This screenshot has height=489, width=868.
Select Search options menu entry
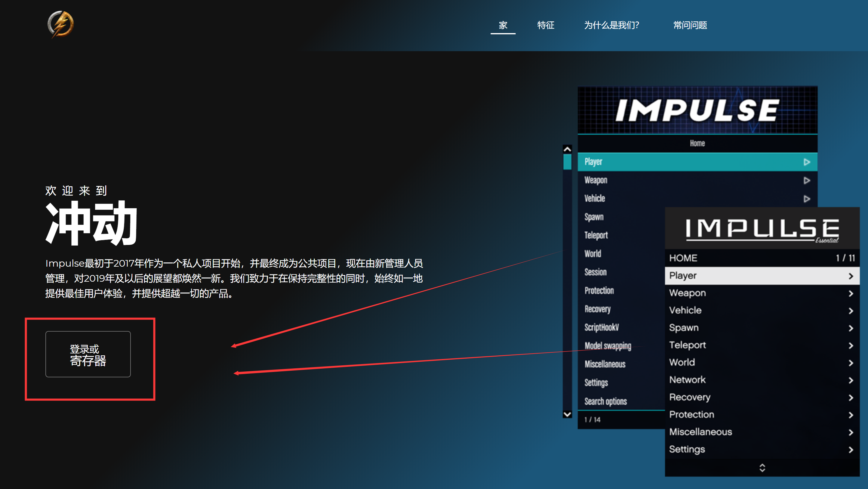click(605, 401)
